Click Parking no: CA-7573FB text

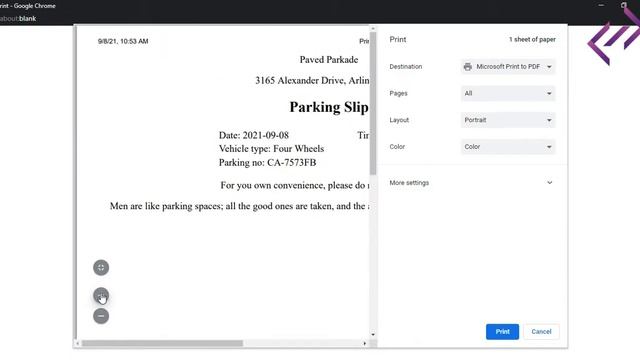(x=267, y=162)
